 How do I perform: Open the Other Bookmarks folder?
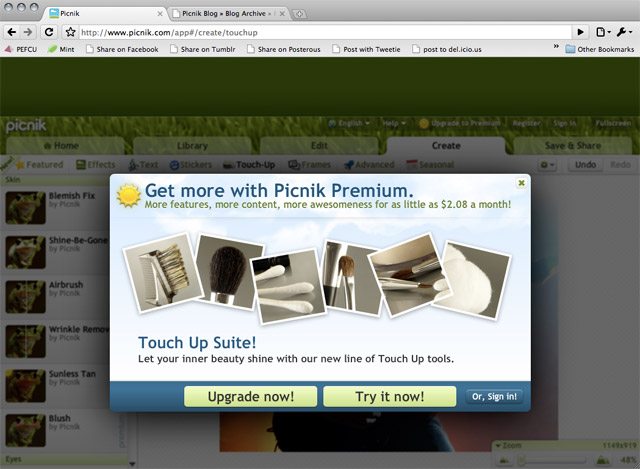[x=600, y=49]
